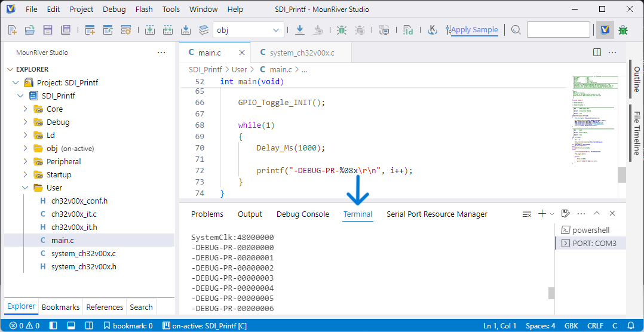Image resolution: width=644 pixels, height=332 pixels.
Task: Click the New File toolbar icon
Action: coord(12,30)
